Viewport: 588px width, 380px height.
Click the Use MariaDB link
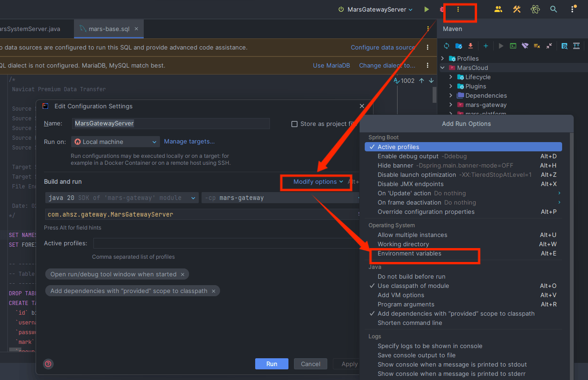point(331,65)
